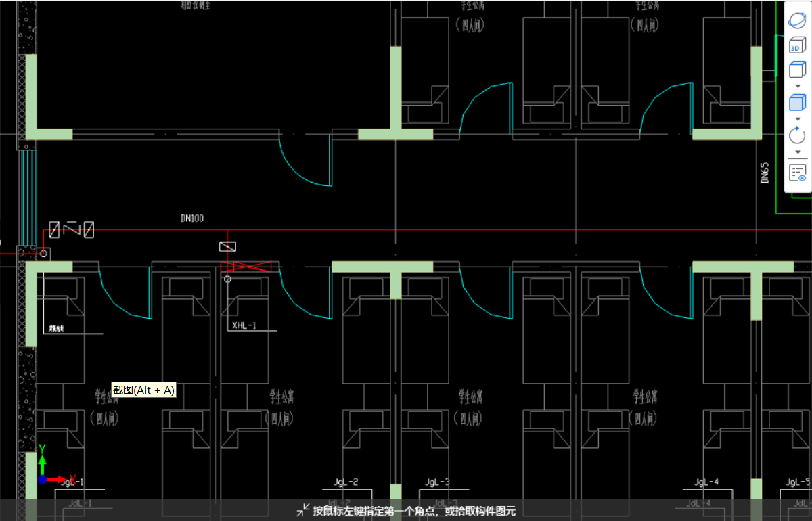Click the command prompt text in status bar
Screen dimensions: 812x521
(x=414, y=511)
